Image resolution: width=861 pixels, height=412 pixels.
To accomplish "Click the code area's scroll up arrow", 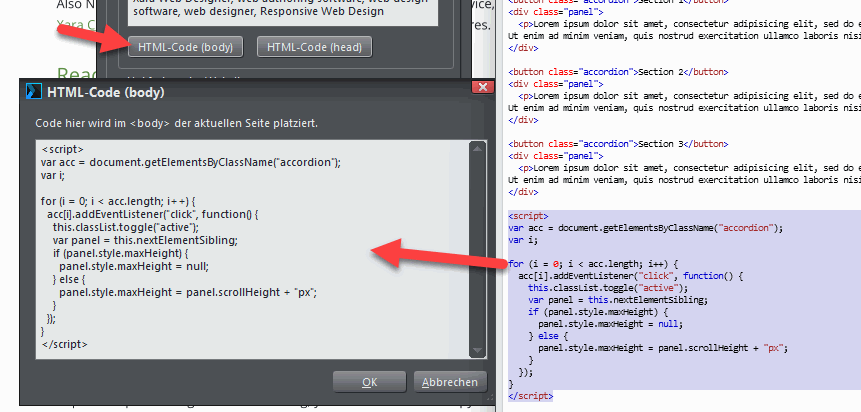I will coord(477,148).
